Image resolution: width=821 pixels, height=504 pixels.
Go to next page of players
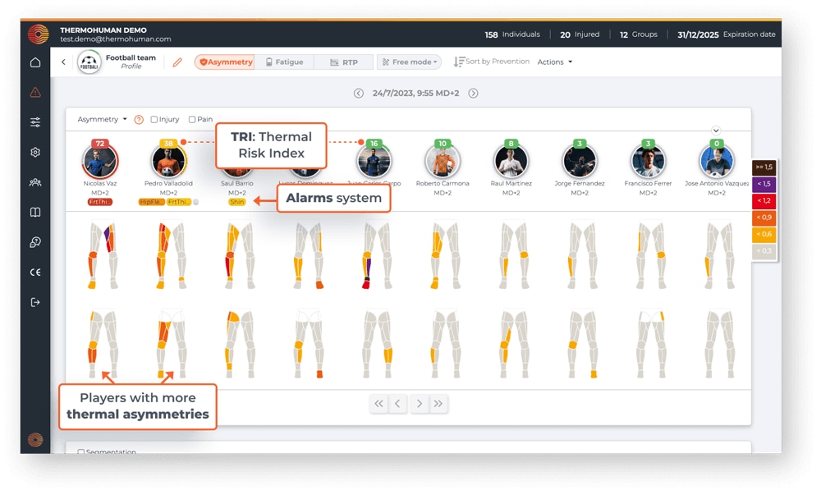click(419, 404)
